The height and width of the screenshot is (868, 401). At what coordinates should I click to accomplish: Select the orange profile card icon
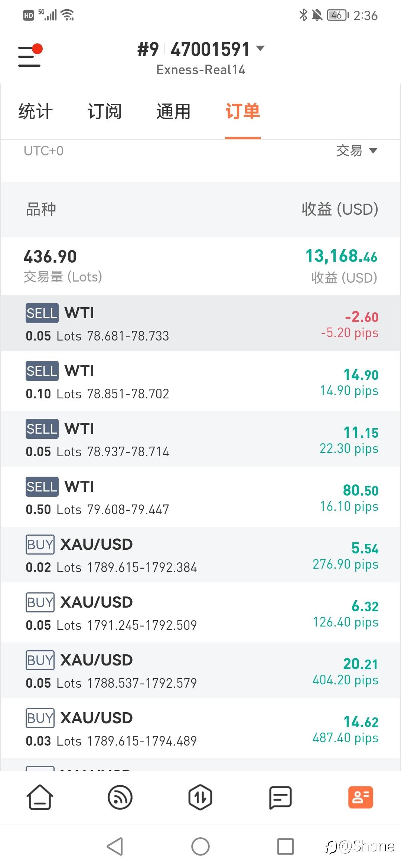(x=361, y=797)
